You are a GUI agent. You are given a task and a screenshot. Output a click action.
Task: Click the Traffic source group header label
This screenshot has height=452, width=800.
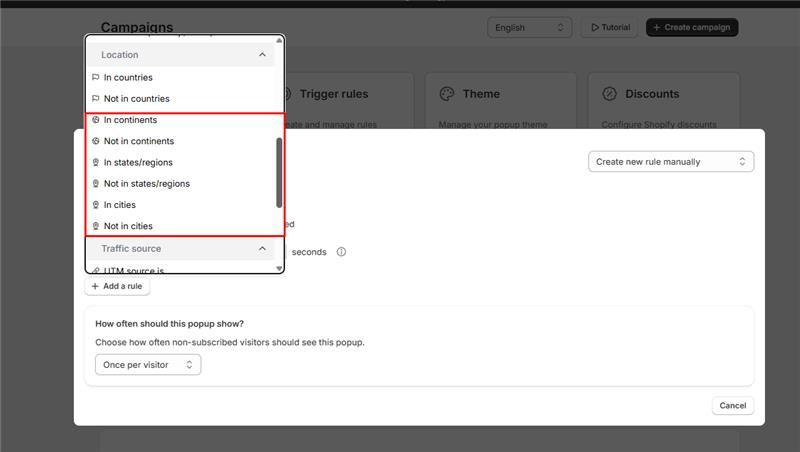131,248
